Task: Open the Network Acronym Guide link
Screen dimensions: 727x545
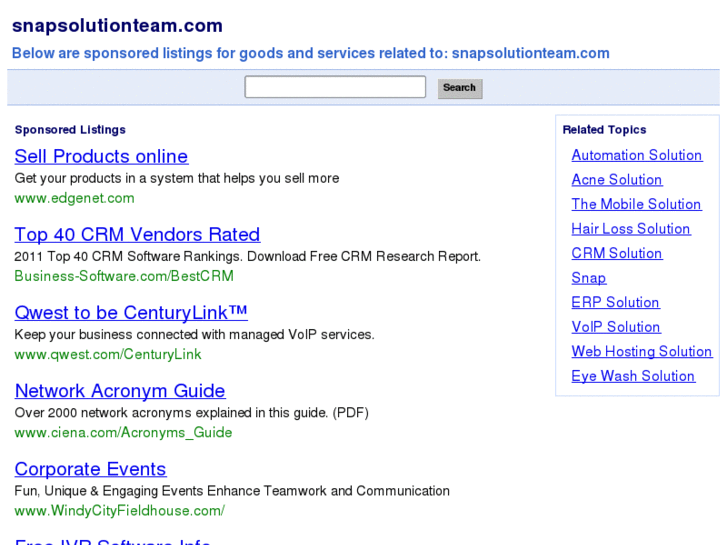Action: point(120,391)
